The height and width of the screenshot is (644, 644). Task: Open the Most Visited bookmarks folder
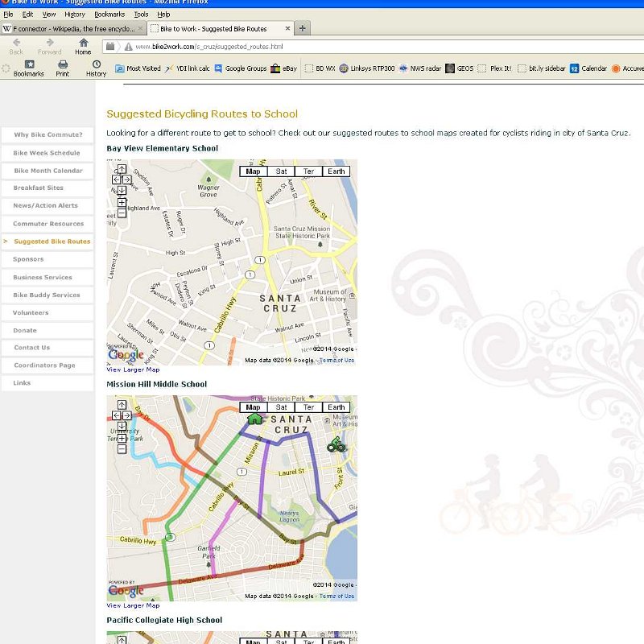point(138,68)
